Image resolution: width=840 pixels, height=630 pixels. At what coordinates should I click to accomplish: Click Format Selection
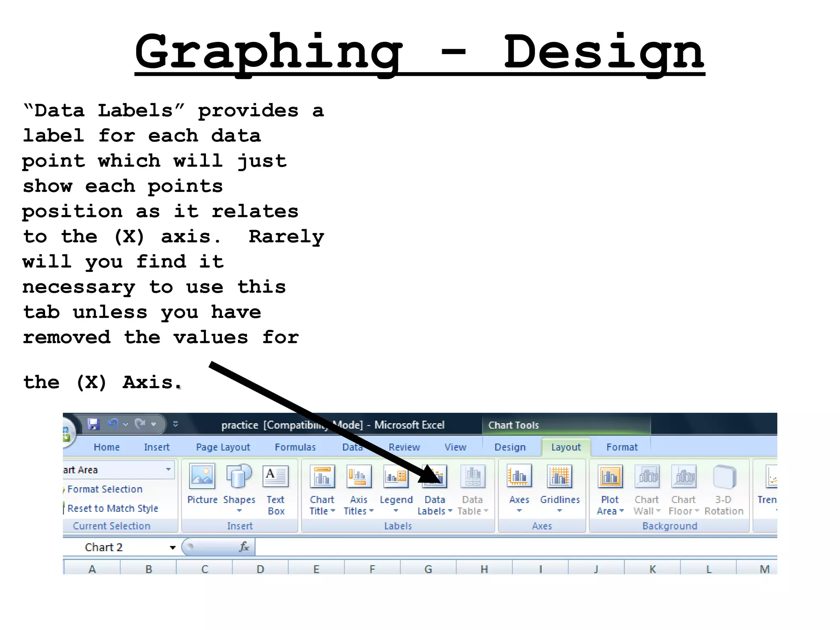tap(105, 489)
